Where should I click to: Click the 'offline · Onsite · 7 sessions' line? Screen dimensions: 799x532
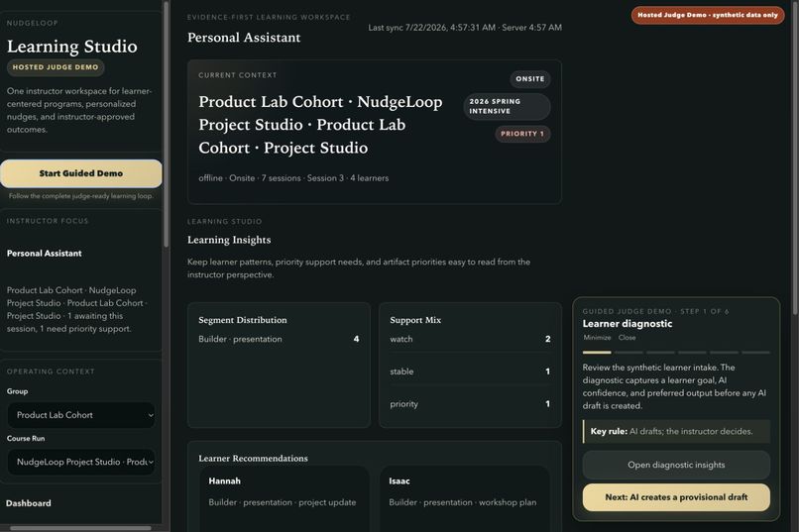coord(293,178)
